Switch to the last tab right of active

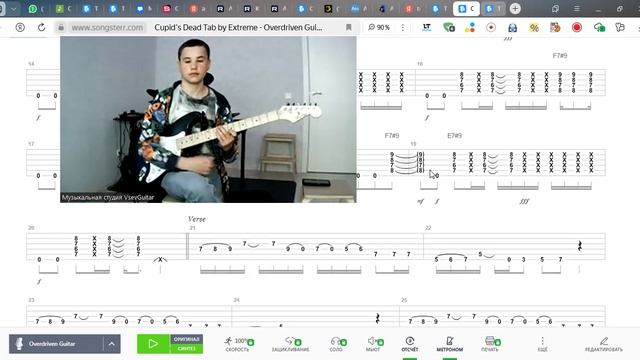click(x=493, y=9)
